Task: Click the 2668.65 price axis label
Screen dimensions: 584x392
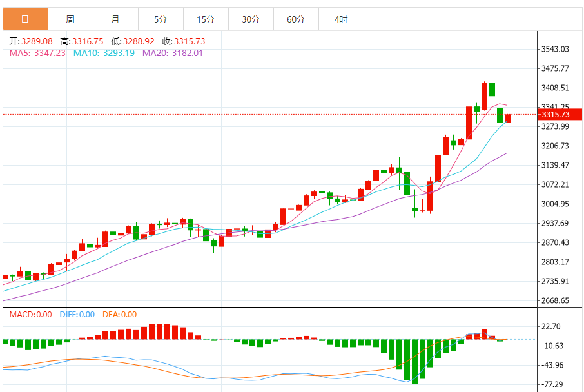Action: click(556, 300)
